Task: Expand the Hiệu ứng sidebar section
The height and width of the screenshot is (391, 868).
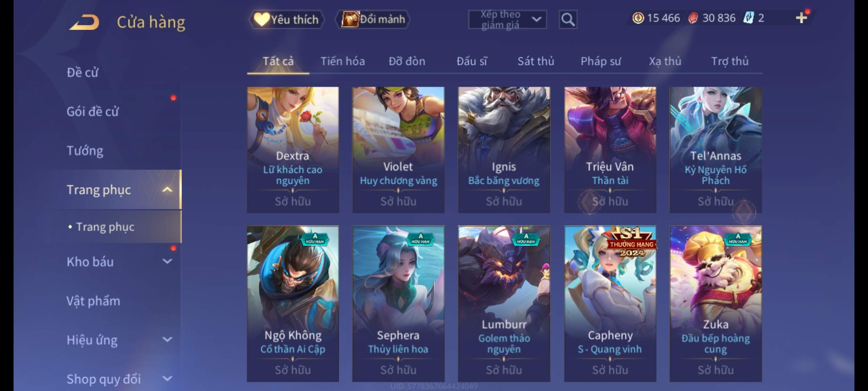Action: (167, 339)
